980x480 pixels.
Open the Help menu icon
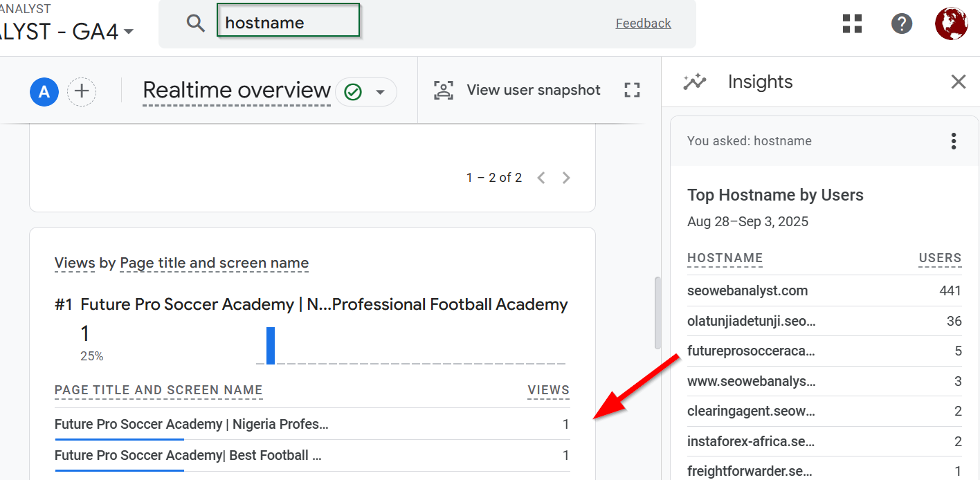pyautogui.click(x=901, y=24)
